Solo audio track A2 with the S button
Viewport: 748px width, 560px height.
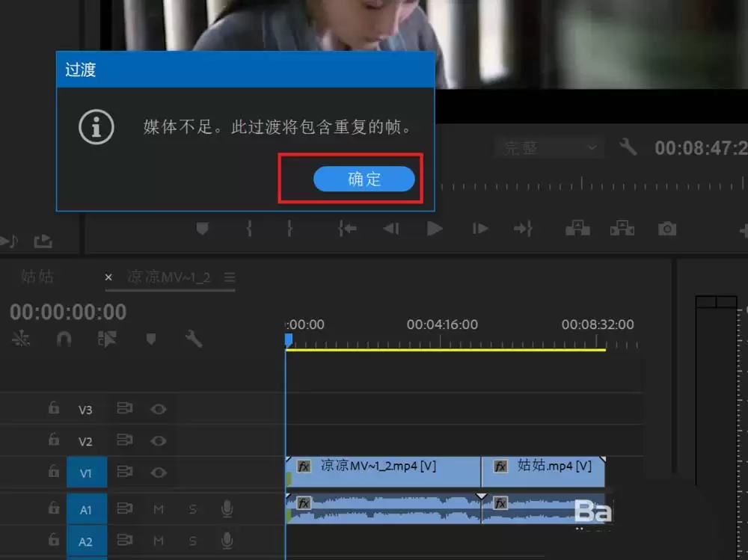click(193, 541)
